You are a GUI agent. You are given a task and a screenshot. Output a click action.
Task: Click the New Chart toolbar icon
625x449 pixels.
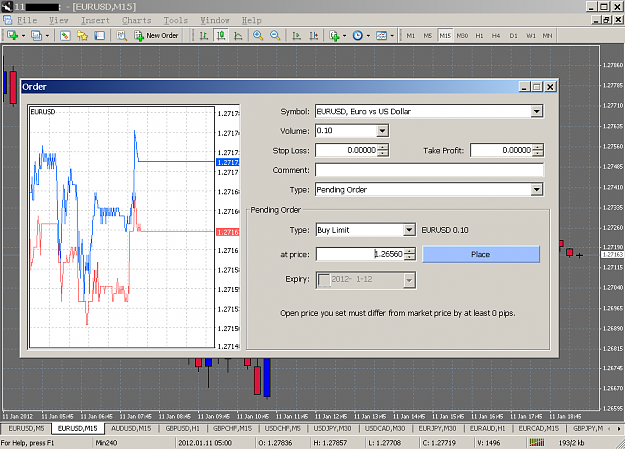tap(12, 35)
